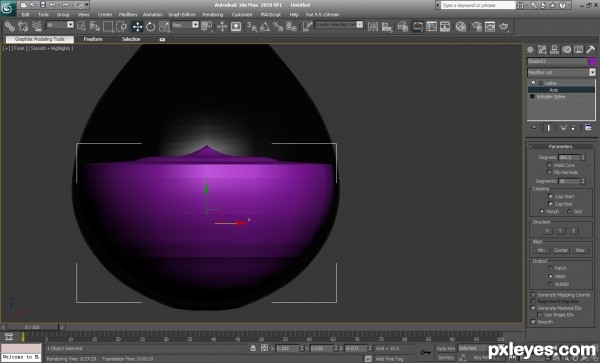Viewport: 600px width, 363px height.
Task: Activate the Select and Rotate tool
Action: tap(150, 26)
